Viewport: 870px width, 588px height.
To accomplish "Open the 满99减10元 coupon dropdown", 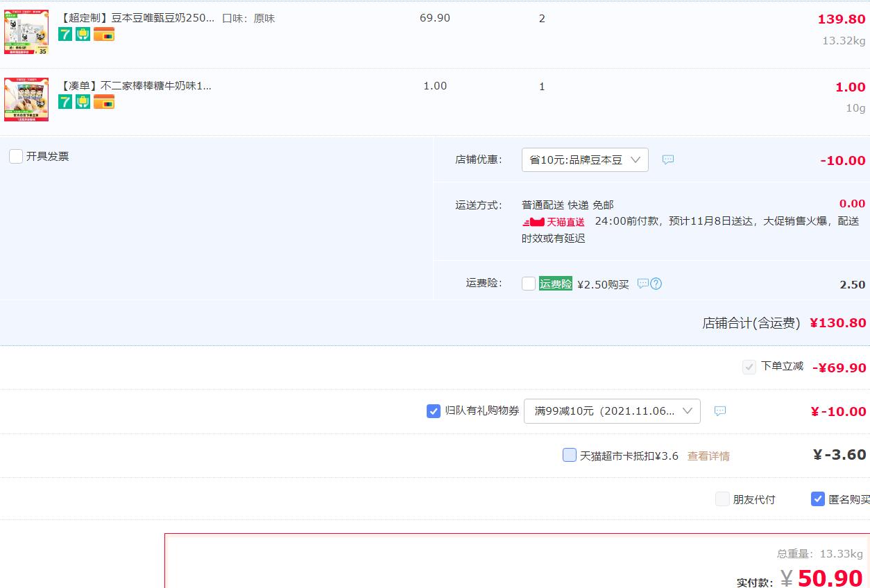I will [612, 411].
